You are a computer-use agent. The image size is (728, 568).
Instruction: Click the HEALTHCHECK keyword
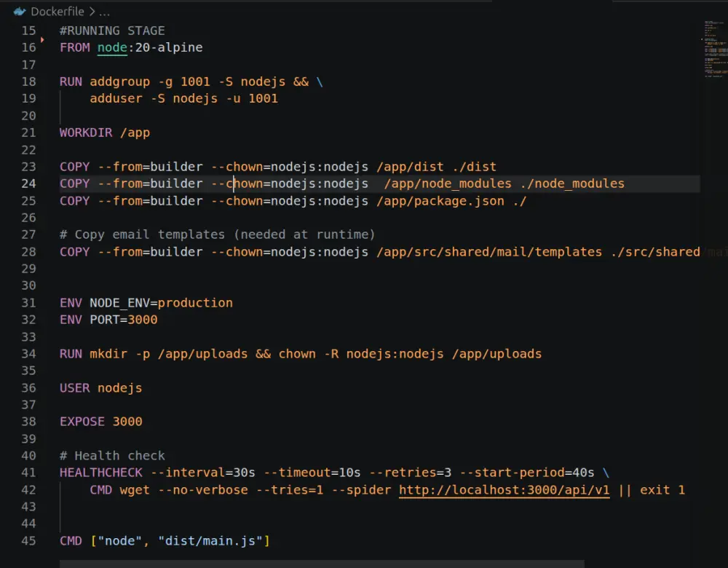[x=100, y=473]
